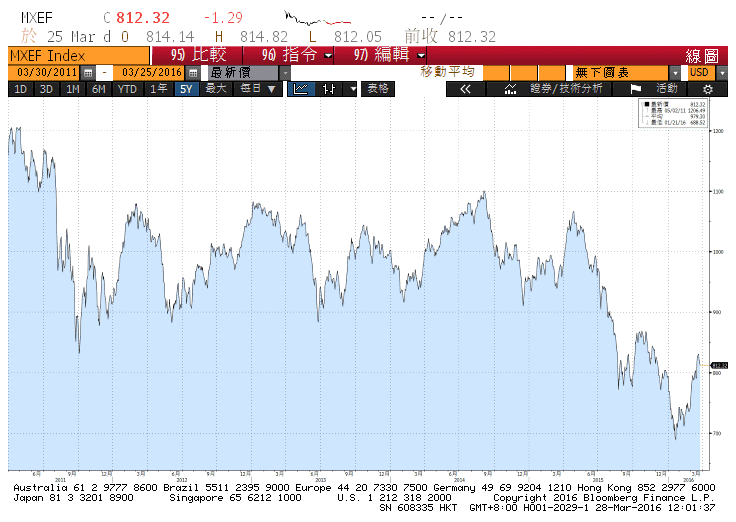The image size is (736, 522).
Task: Select the line chart type icon
Action: [x=300, y=89]
